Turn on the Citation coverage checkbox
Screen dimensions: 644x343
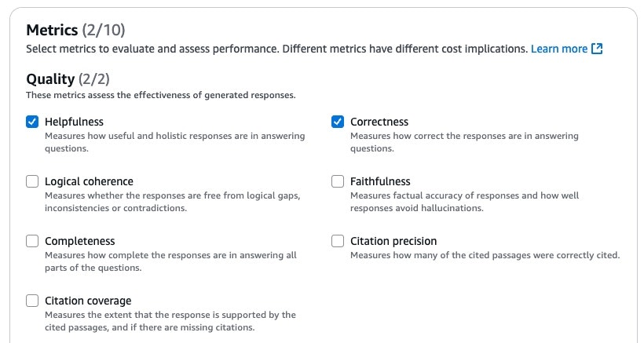[32, 301]
